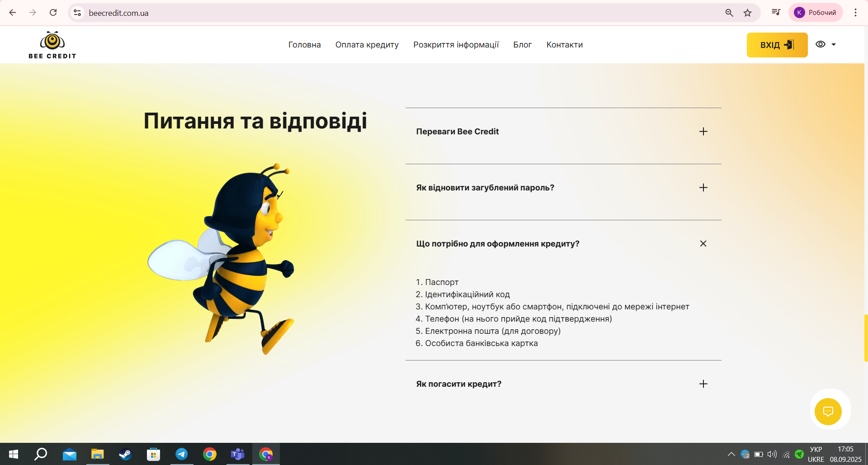868x465 pixels.
Task: Click the Паспорт list item
Action: pos(442,282)
